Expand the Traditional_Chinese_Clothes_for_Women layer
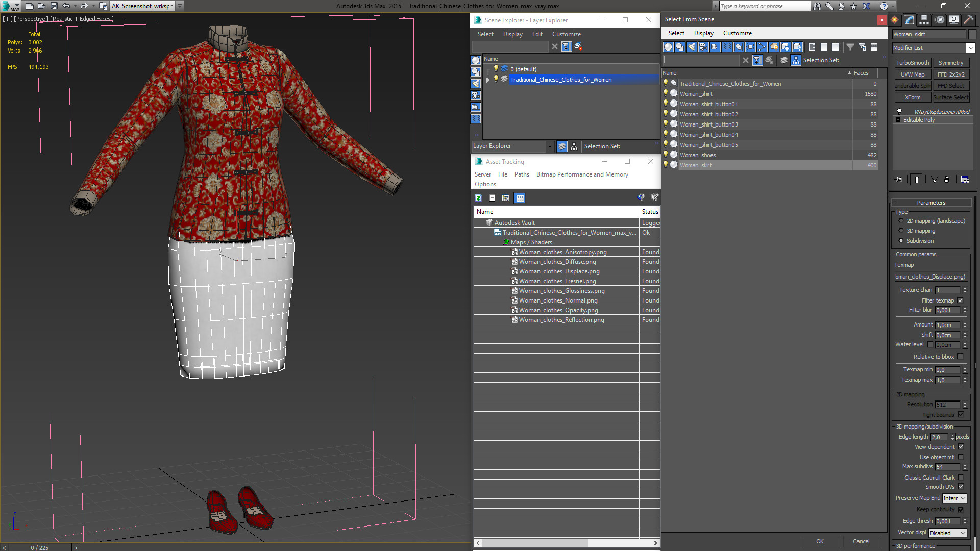Image resolution: width=980 pixels, height=551 pixels. tap(488, 80)
